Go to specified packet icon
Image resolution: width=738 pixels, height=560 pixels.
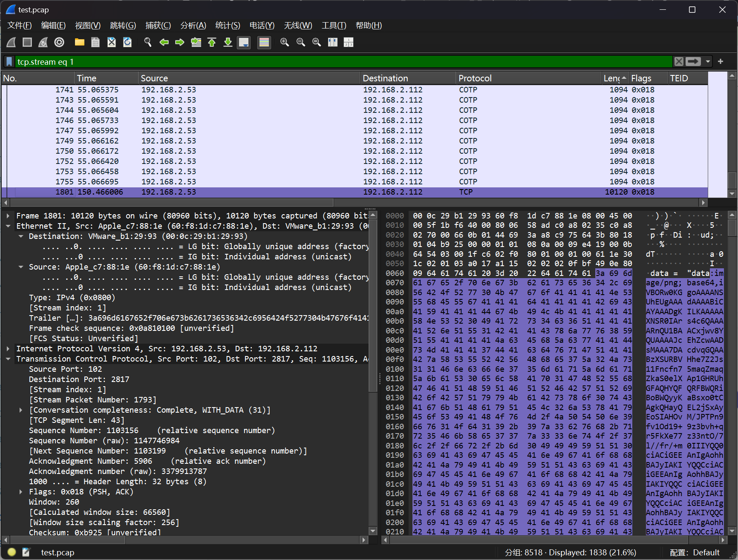point(196,42)
